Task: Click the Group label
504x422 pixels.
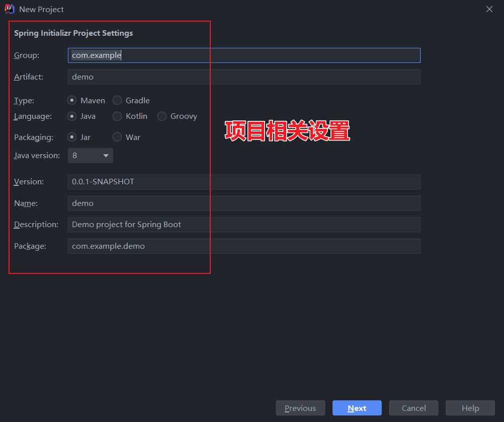Action: (27, 55)
